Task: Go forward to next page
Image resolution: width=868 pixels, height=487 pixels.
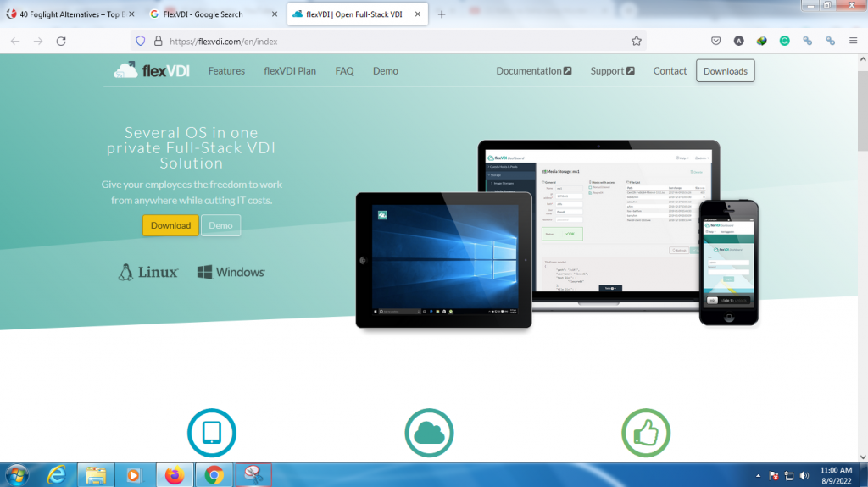Action: click(38, 41)
